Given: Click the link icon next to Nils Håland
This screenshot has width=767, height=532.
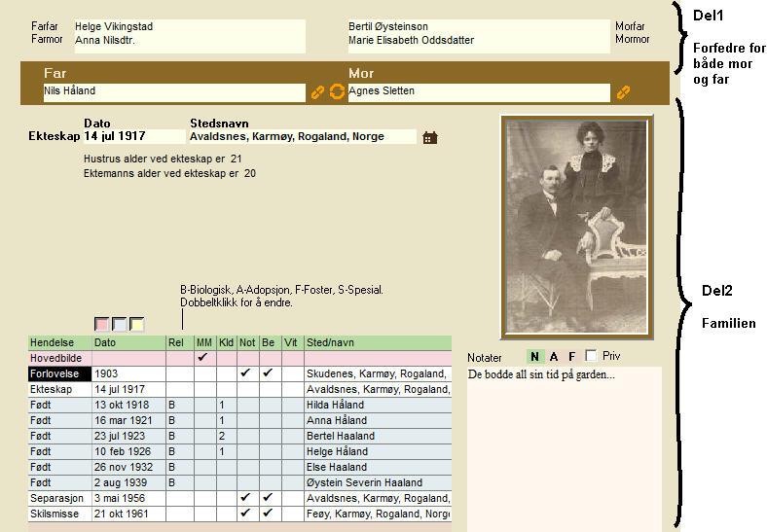Looking at the screenshot, I should pos(317,92).
